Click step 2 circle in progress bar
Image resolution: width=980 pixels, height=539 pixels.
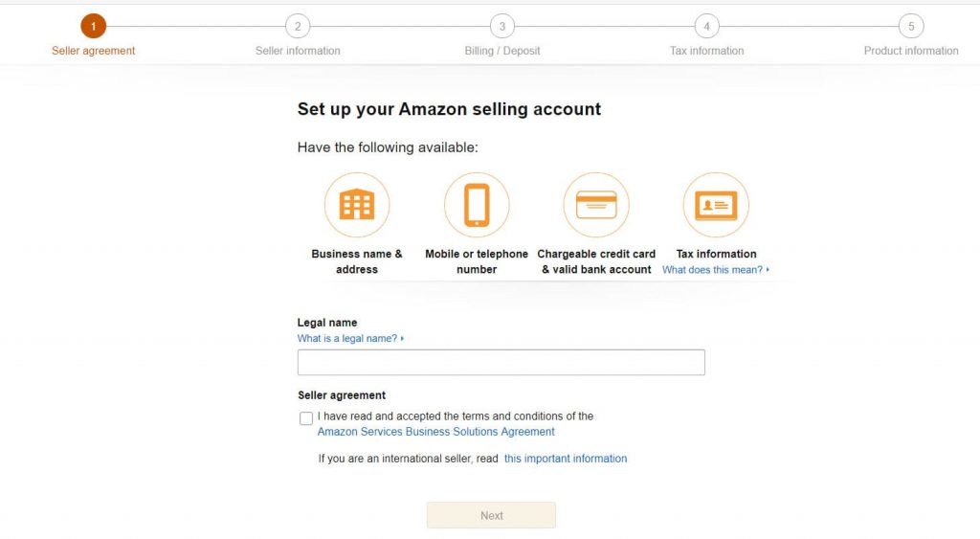click(298, 26)
